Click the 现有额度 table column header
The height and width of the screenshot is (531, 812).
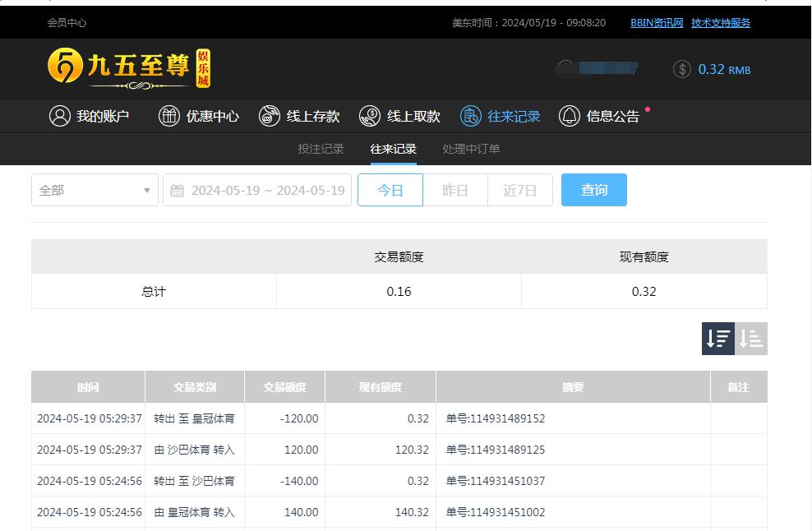coord(381,387)
